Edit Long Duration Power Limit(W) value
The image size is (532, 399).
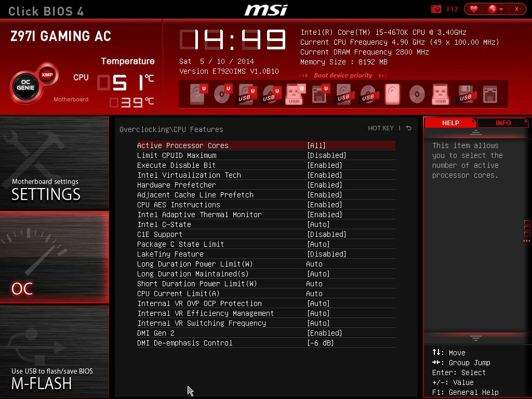266,263
